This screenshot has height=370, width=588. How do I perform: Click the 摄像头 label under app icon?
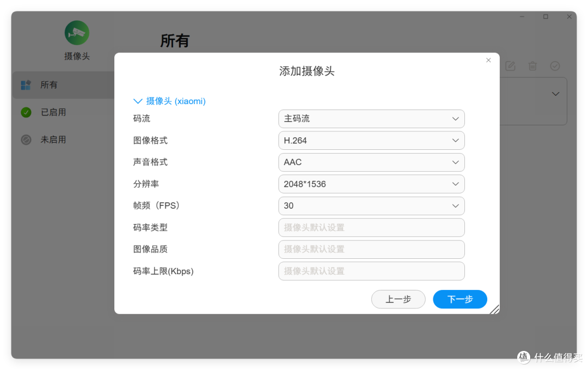click(77, 56)
